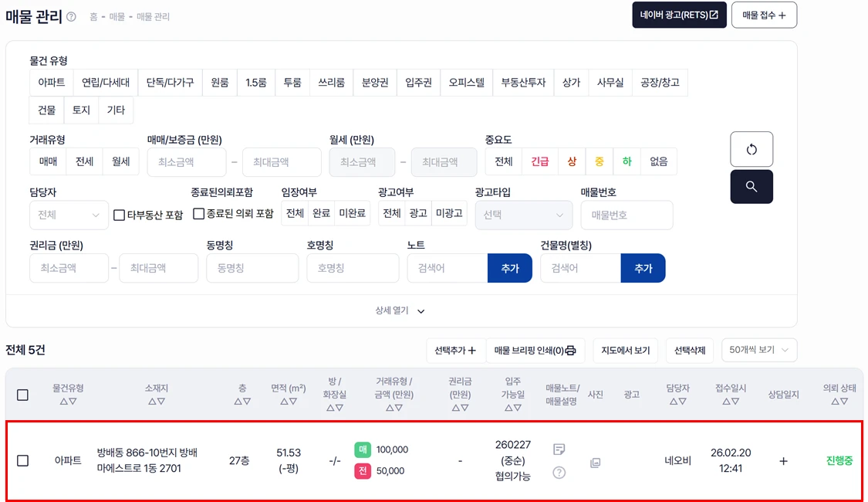
Task: Sort by 접수일시 column arrows
Action: 730,401
